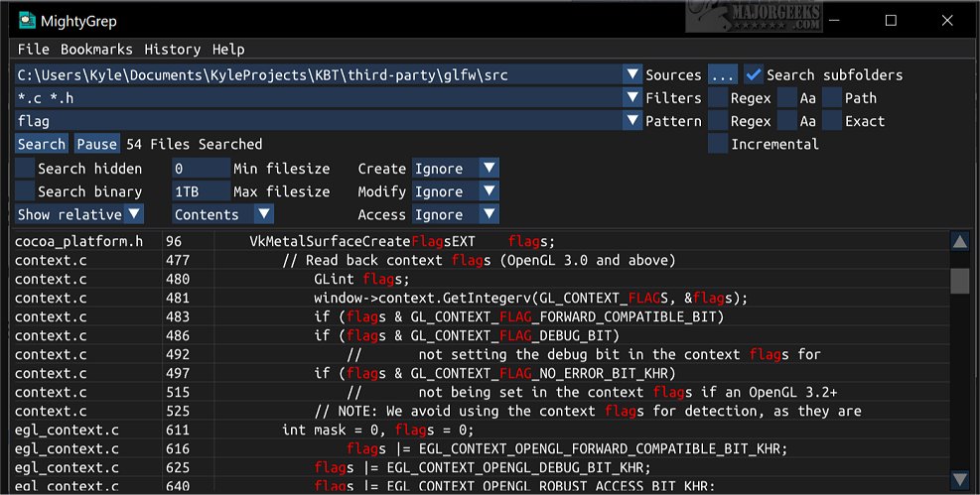The height and width of the screenshot is (495, 980).
Task: Expand the source path history dropdown arrow
Action: [632, 74]
